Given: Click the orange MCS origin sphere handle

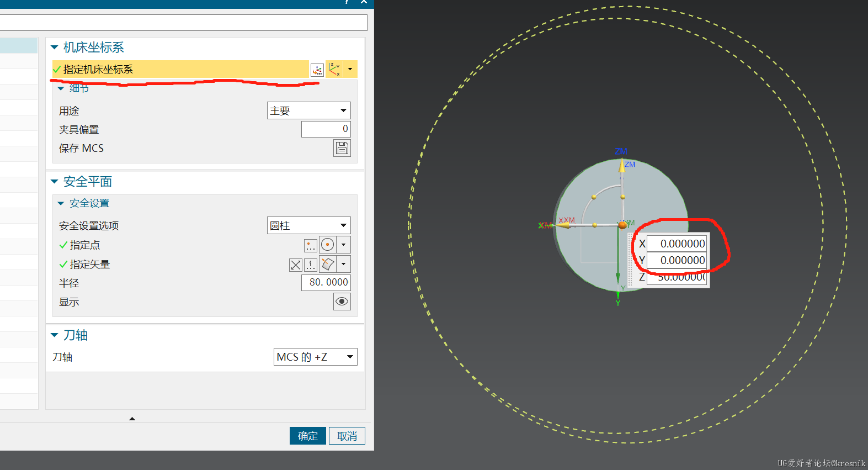Looking at the screenshot, I should pyautogui.click(x=622, y=225).
